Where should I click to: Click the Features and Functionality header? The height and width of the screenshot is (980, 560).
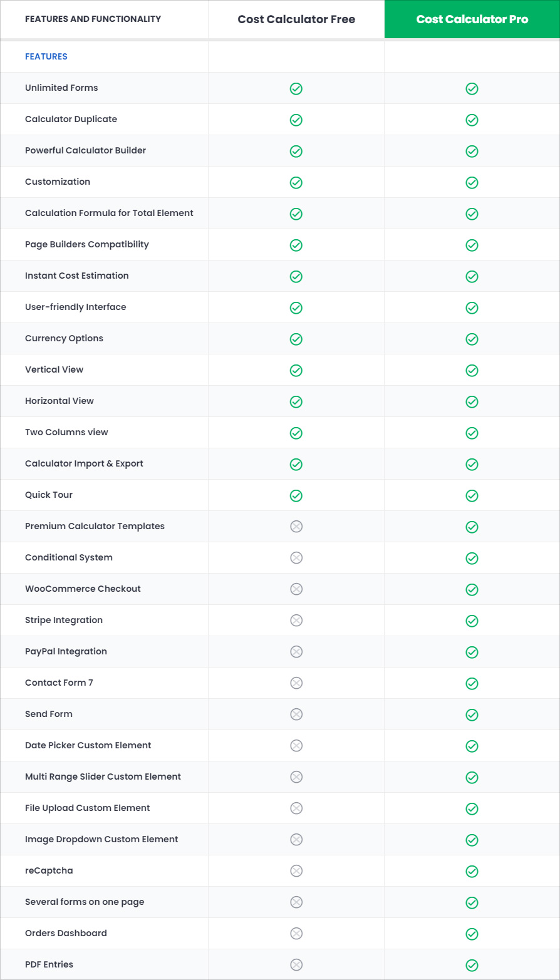(x=93, y=19)
